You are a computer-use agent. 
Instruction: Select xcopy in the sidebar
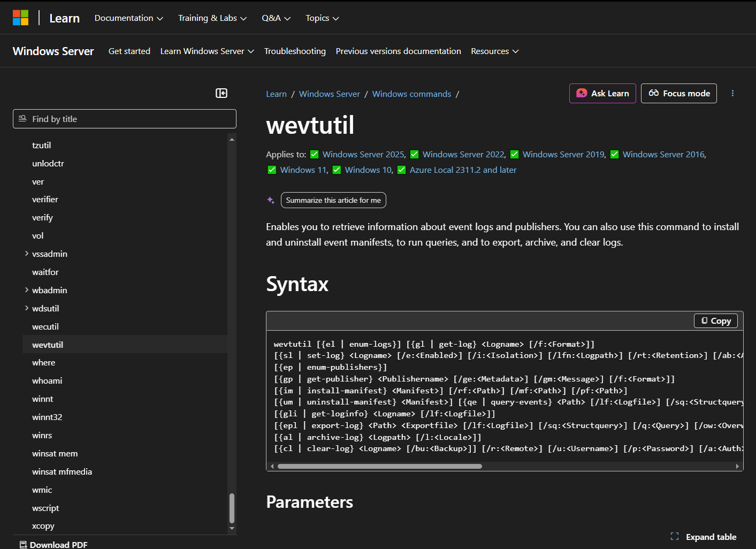click(43, 526)
